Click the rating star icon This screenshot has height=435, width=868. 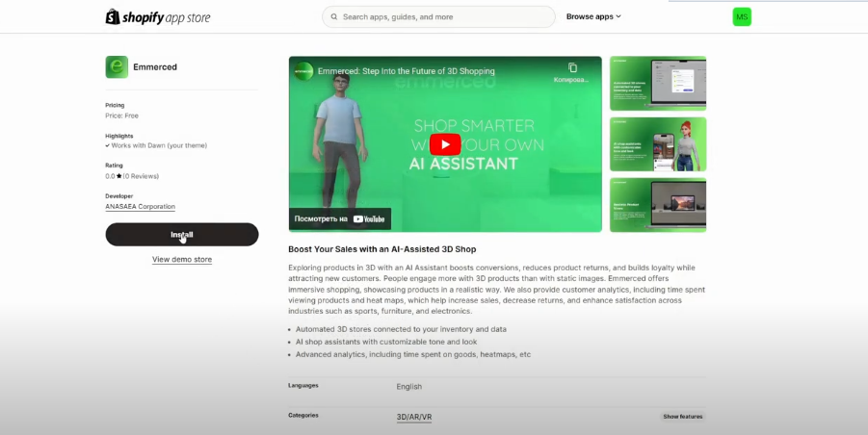pyautogui.click(x=119, y=176)
